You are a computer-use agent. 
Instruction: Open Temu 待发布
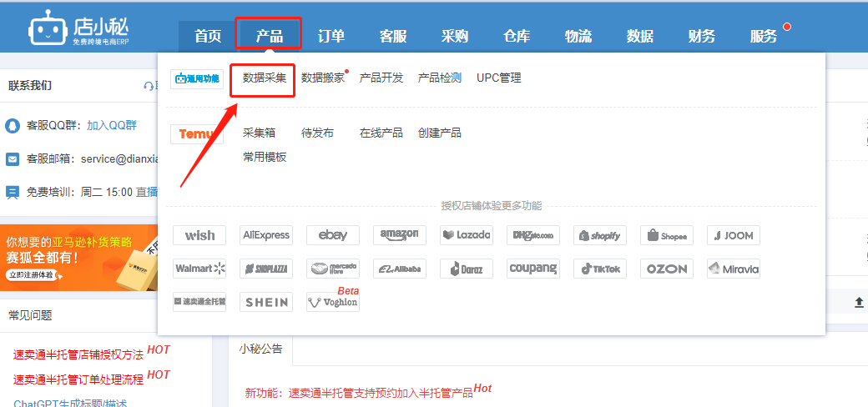[x=317, y=133]
